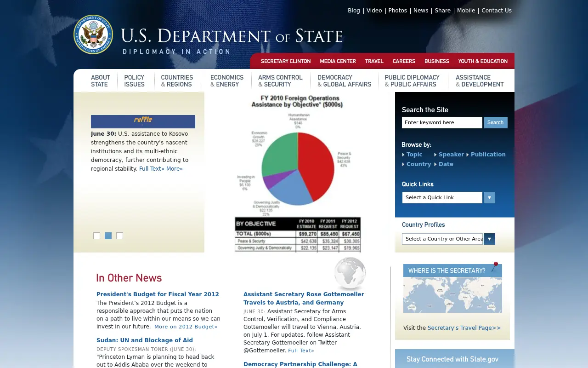
Task: Go to the Travel tab
Action: tap(374, 61)
